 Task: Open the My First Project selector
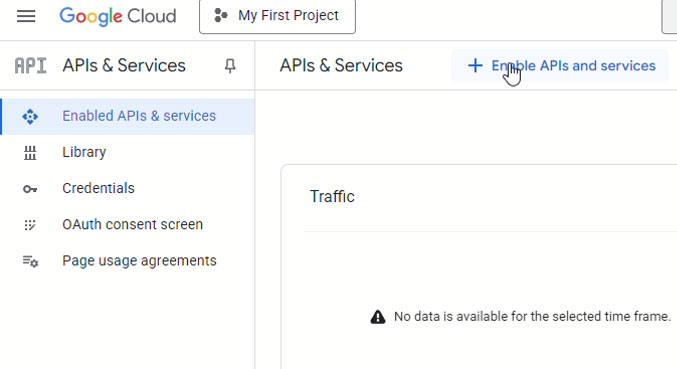(x=277, y=16)
